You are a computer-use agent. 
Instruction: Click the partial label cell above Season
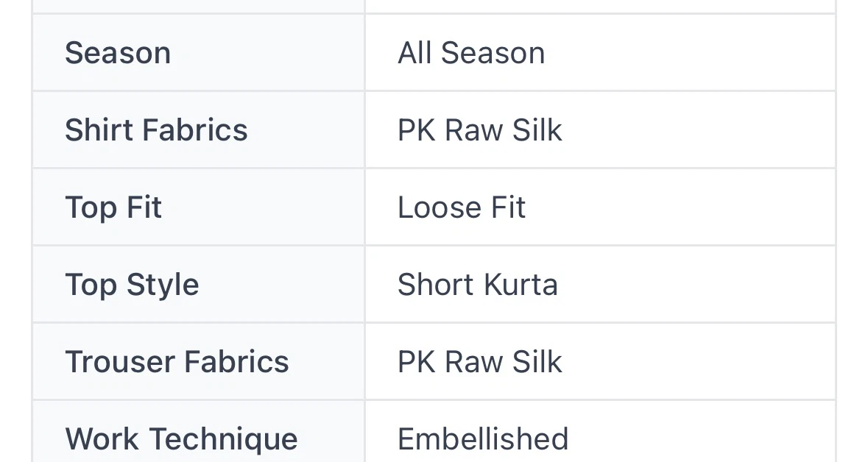click(198, 6)
